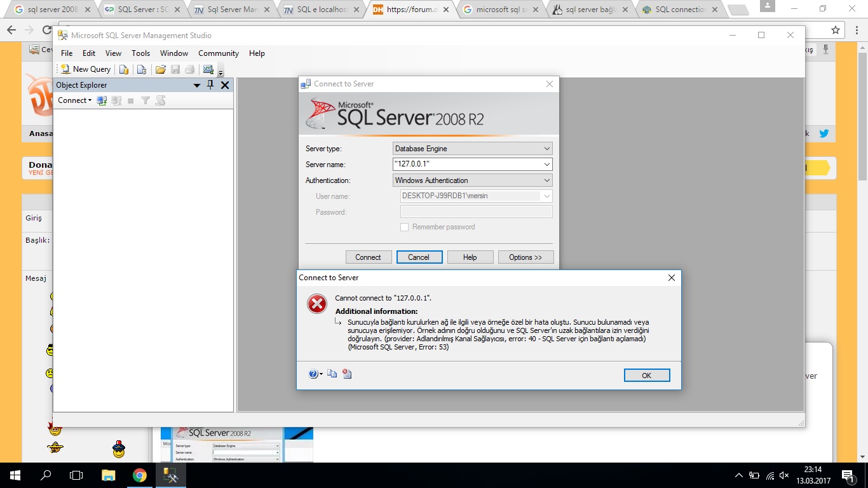Click the Password input field
Viewport: 868px width, 488px height.
point(477,212)
